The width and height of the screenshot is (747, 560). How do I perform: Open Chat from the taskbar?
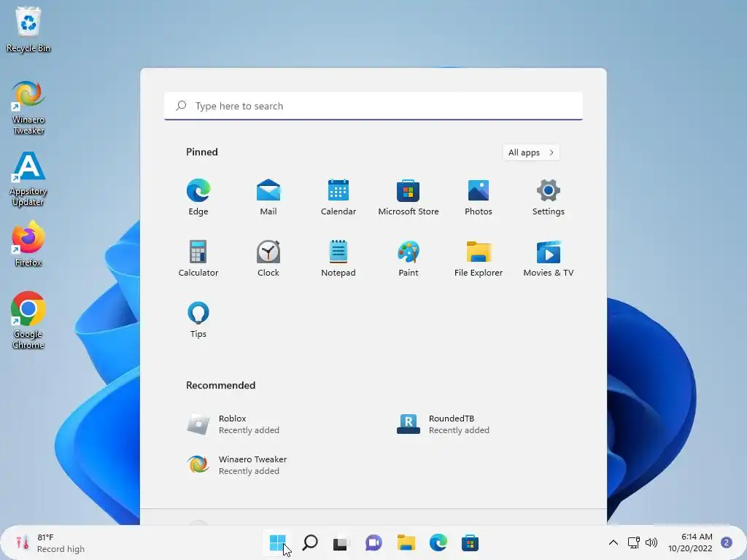373,542
